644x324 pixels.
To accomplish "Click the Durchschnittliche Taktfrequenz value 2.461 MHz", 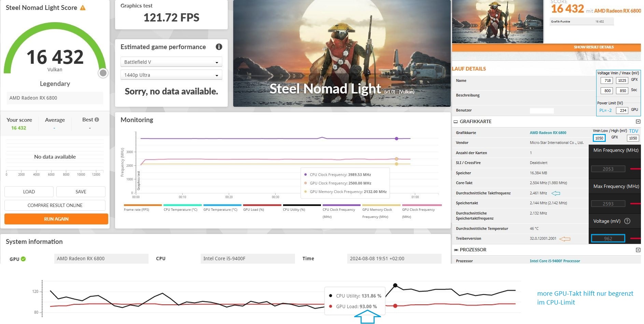I will [x=538, y=193].
